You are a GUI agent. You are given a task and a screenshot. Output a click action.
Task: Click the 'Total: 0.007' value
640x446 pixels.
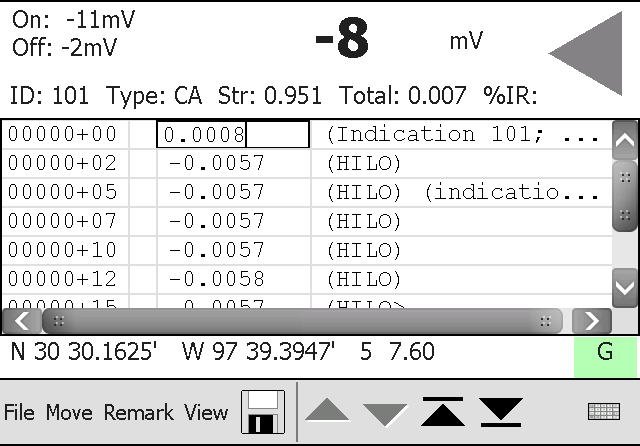(402, 96)
